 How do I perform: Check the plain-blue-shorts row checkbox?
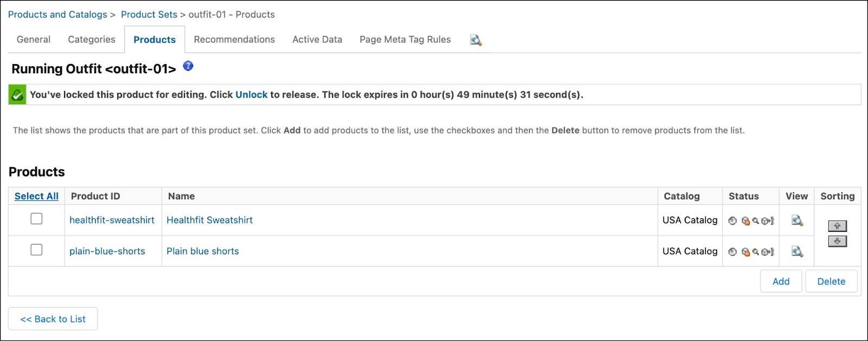[36, 249]
